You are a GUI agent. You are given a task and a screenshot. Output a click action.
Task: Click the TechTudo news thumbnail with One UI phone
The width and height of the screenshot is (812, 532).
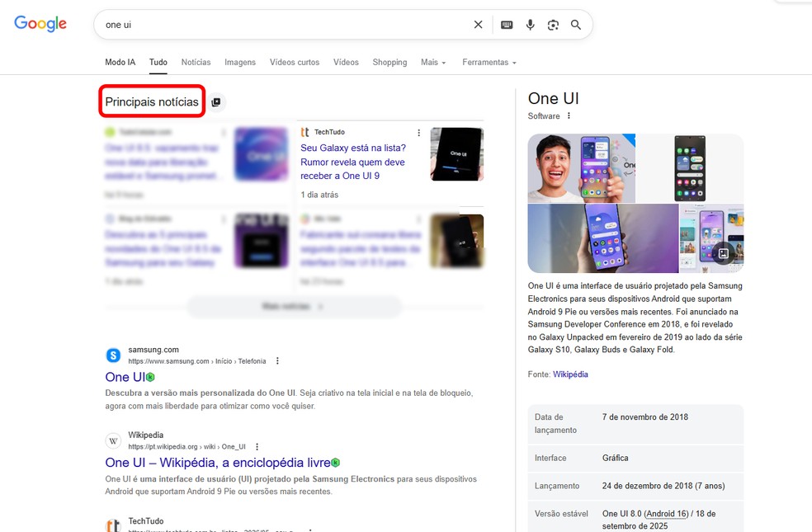[457, 154]
